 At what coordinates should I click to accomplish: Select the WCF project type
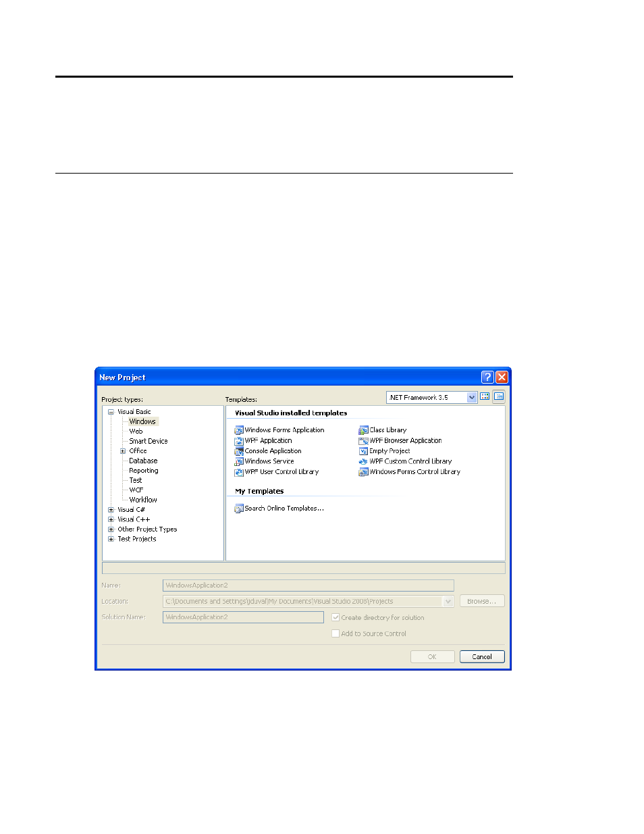[x=136, y=490]
